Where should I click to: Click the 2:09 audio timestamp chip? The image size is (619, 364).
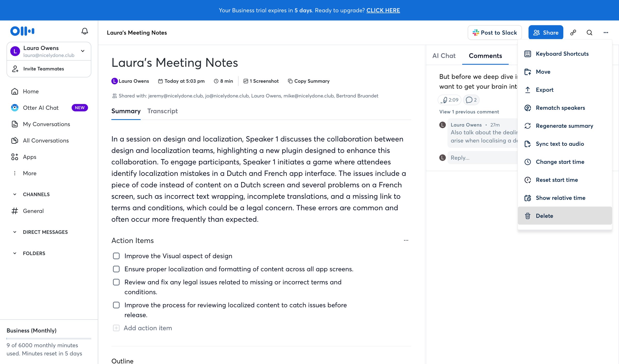450,100
